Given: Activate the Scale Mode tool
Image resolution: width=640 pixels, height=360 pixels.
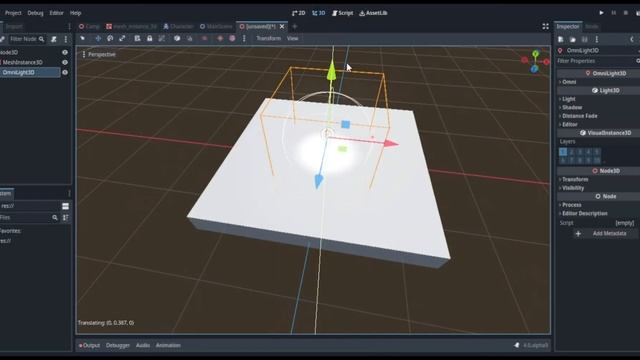Looking at the screenshot, I should pos(122,38).
